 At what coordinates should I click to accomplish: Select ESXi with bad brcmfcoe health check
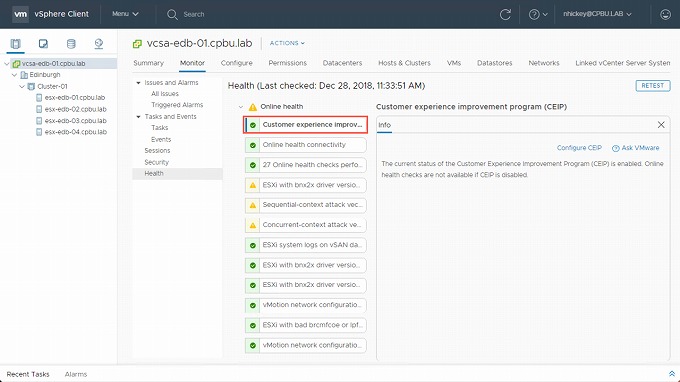(306, 325)
